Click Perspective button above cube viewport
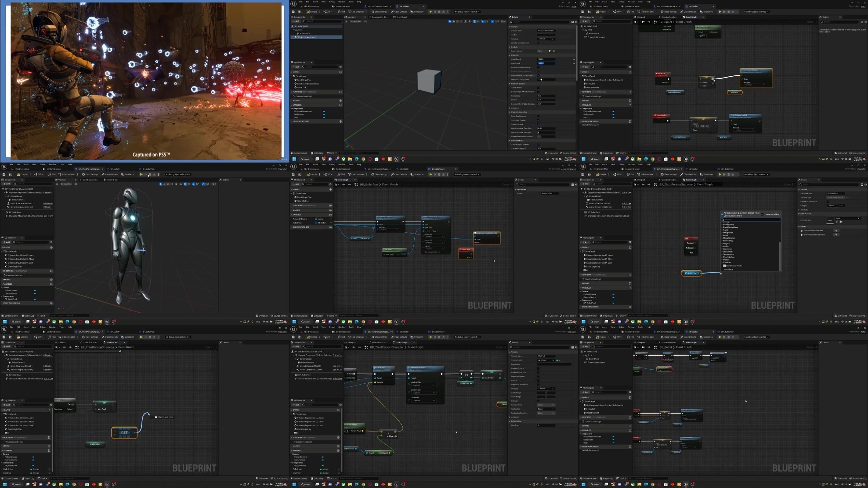This screenshot has height=488, width=868. tap(355, 21)
